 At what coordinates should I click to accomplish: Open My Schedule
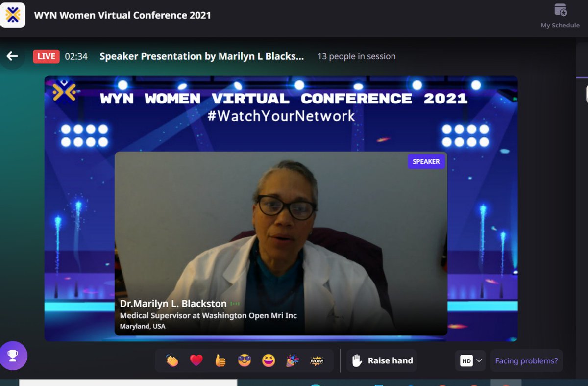point(560,16)
